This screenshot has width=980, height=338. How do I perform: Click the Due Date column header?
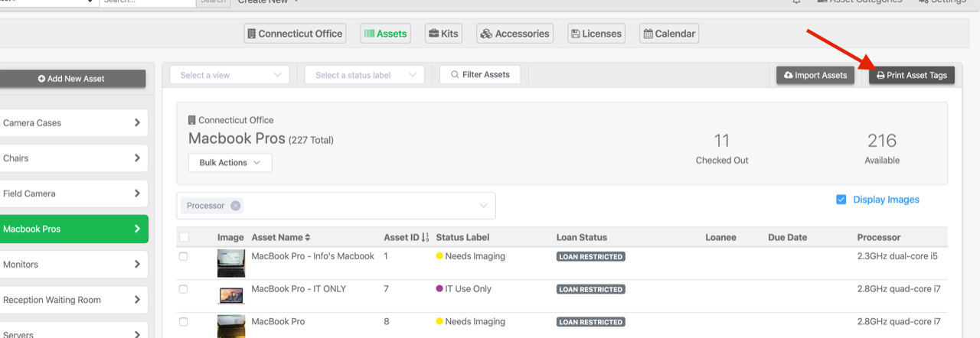(788, 238)
